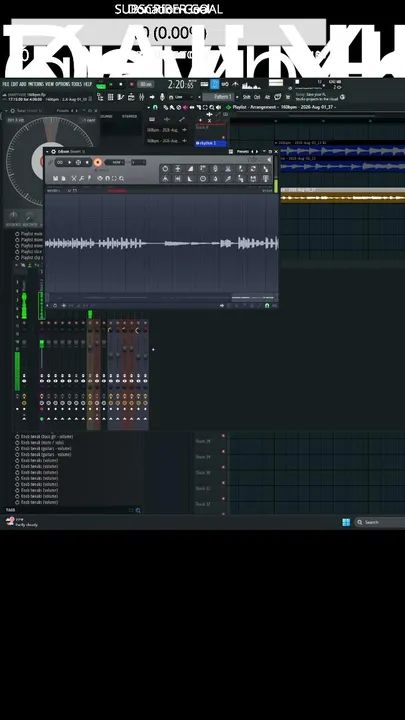Image resolution: width=405 pixels, height=720 pixels.
Task: Click the browser search magnifier icon
Action: tap(138, 510)
